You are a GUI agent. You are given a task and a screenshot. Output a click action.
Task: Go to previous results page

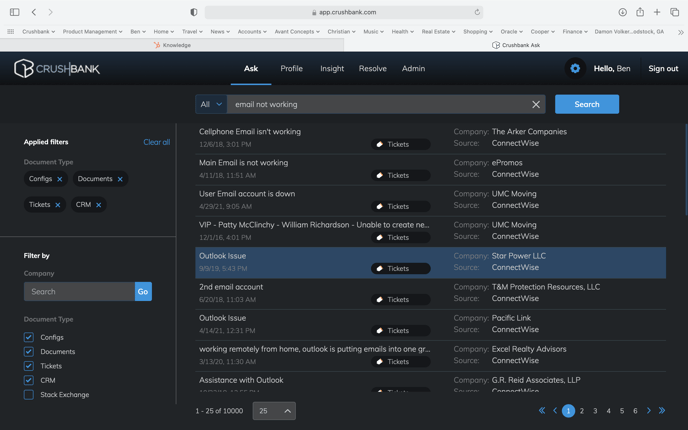[x=555, y=411]
